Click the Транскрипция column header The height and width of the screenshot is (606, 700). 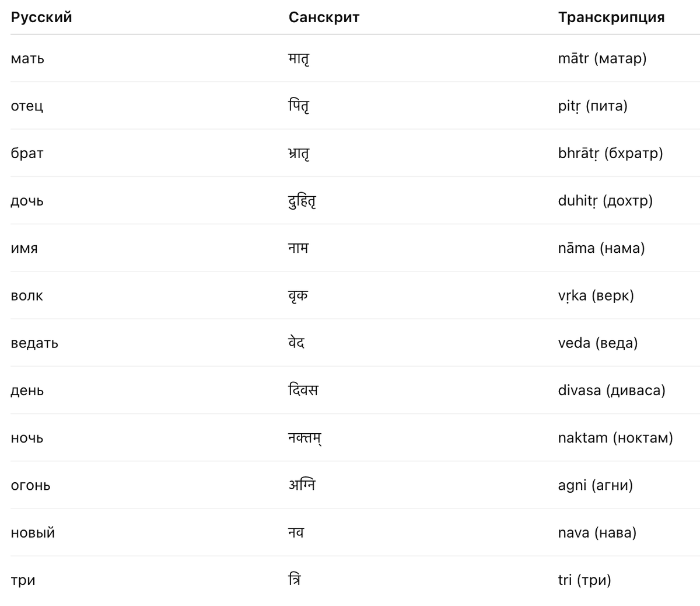pos(611,17)
